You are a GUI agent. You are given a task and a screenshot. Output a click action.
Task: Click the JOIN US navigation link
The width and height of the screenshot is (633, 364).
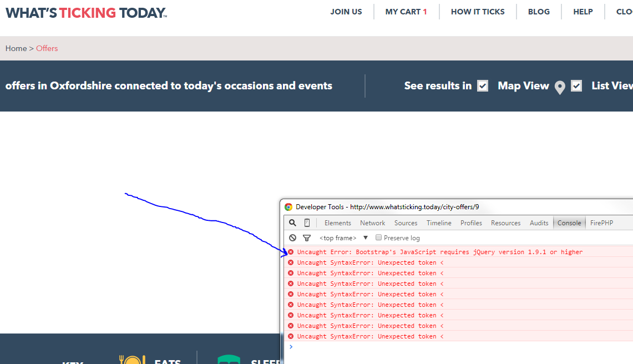346,12
